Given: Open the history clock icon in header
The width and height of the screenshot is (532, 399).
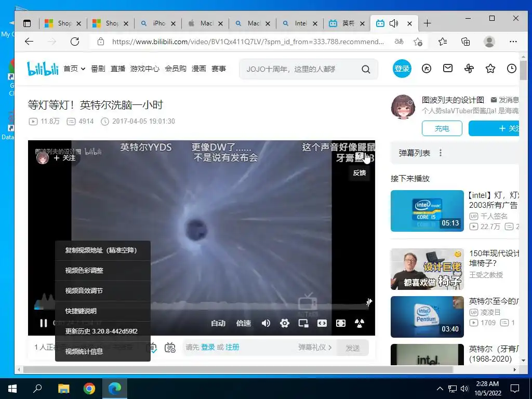Looking at the screenshot, I should point(512,69).
